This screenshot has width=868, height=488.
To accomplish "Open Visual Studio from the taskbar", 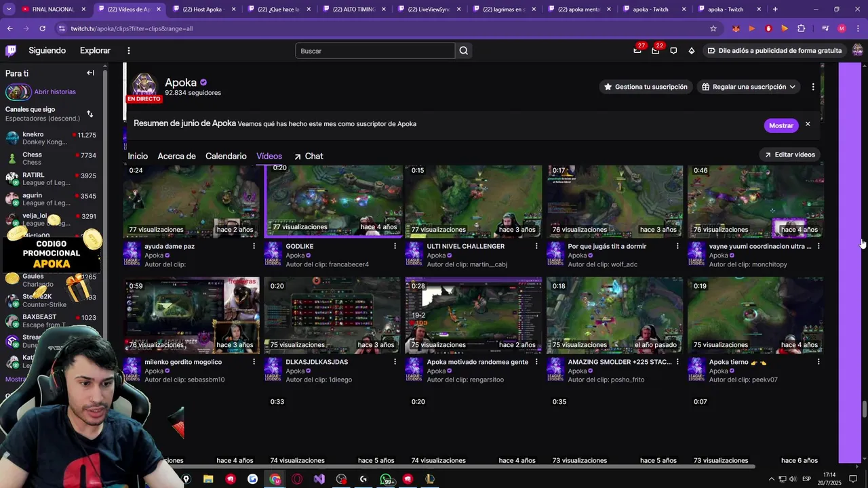I will point(319,479).
